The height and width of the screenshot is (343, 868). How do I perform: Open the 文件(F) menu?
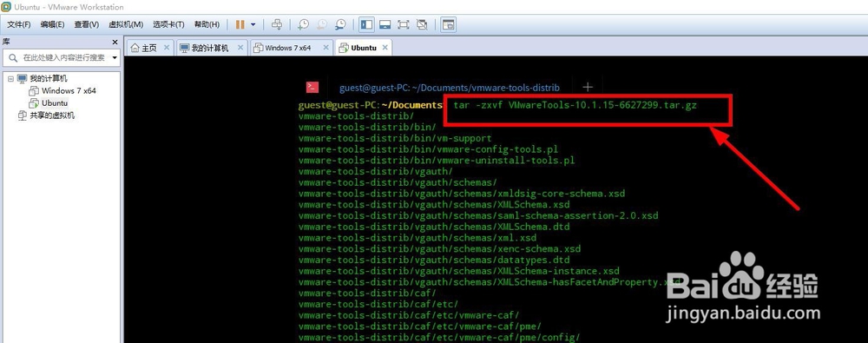(19, 24)
